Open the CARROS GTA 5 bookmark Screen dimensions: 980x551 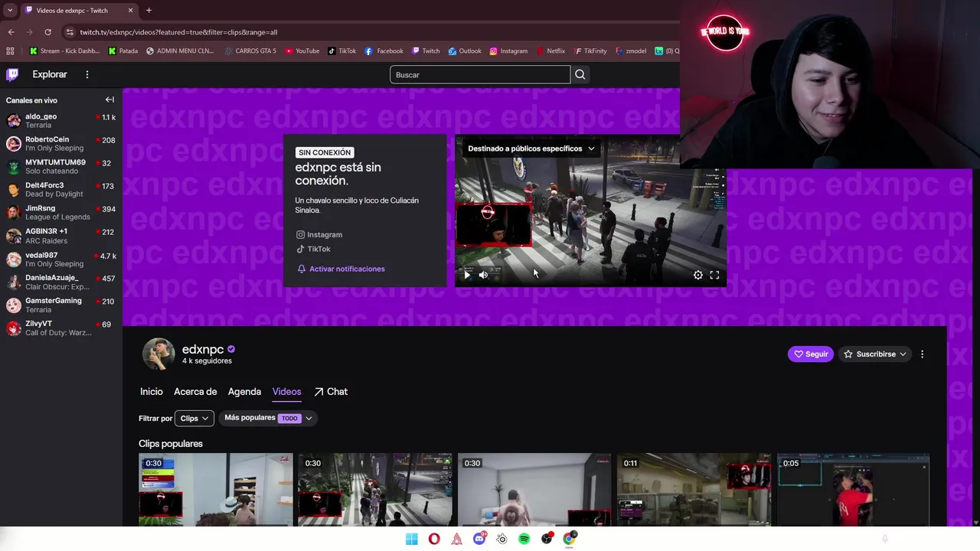coord(250,51)
